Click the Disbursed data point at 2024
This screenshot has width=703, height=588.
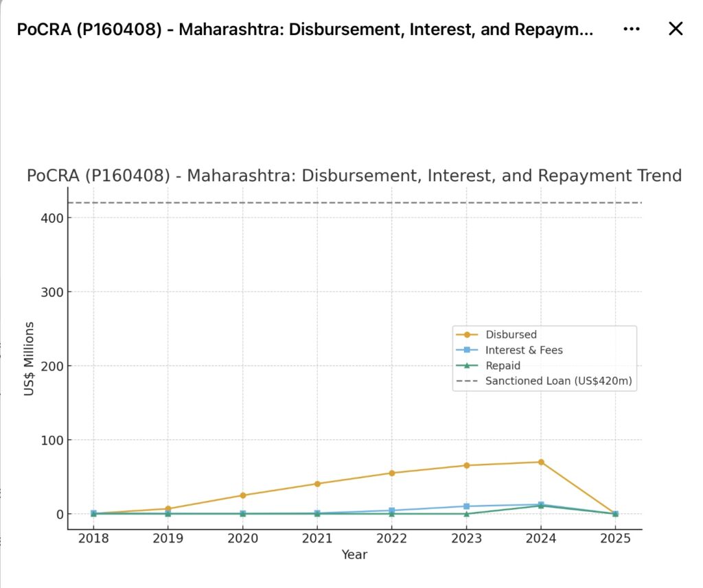(x=541, y=462)
